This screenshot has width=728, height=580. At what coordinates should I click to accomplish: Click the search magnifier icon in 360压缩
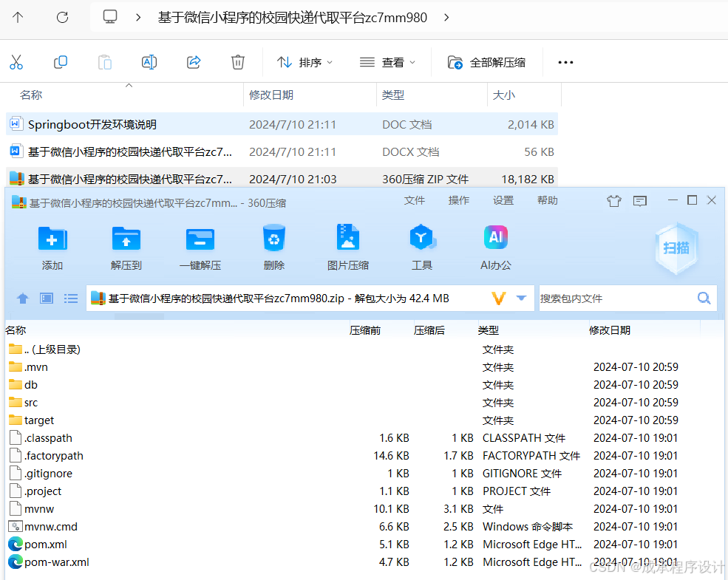(704, 298)
